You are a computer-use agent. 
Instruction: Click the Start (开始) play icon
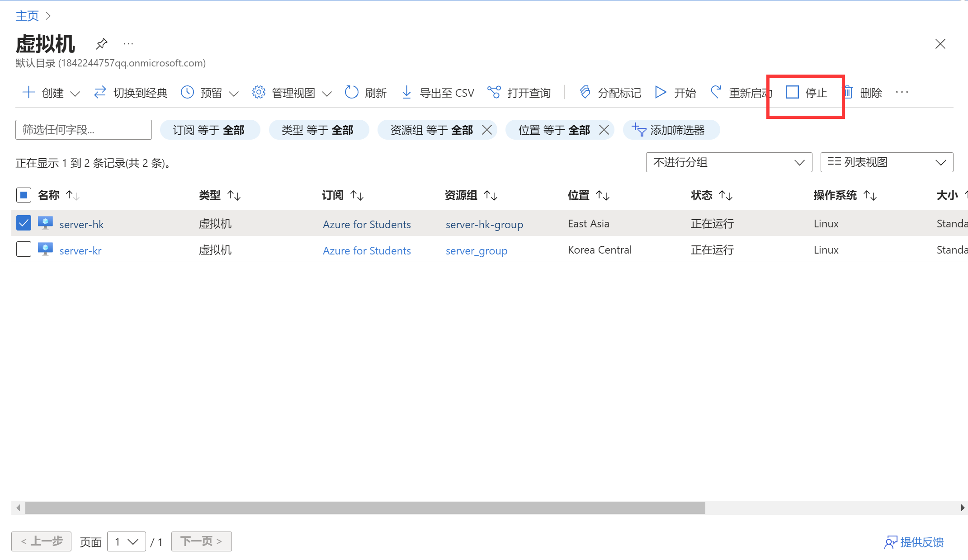point(661,93)
